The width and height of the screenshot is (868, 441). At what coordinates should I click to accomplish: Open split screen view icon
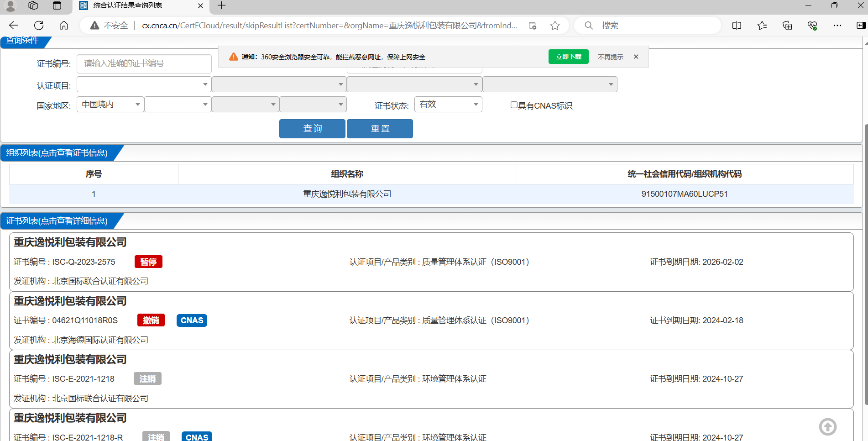(737, 26)
